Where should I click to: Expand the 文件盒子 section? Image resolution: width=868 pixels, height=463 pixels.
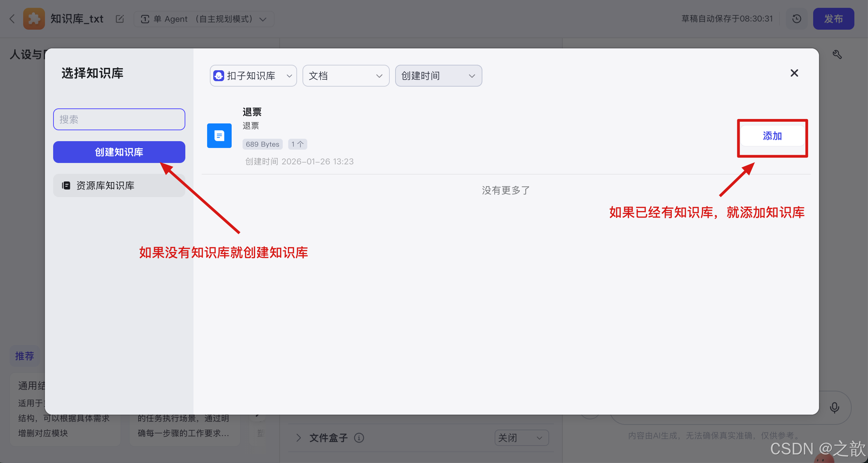[298, 438]
